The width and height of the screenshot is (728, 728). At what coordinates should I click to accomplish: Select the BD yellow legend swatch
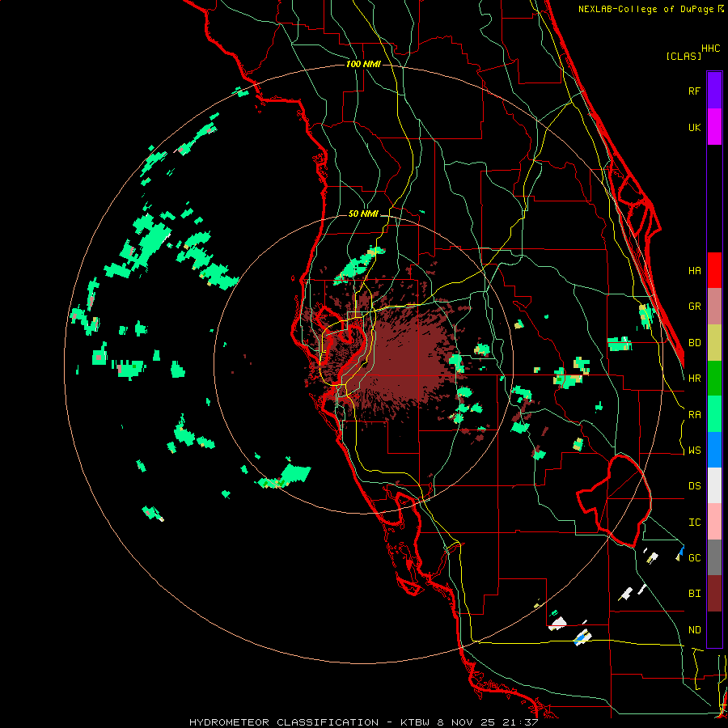714,343
